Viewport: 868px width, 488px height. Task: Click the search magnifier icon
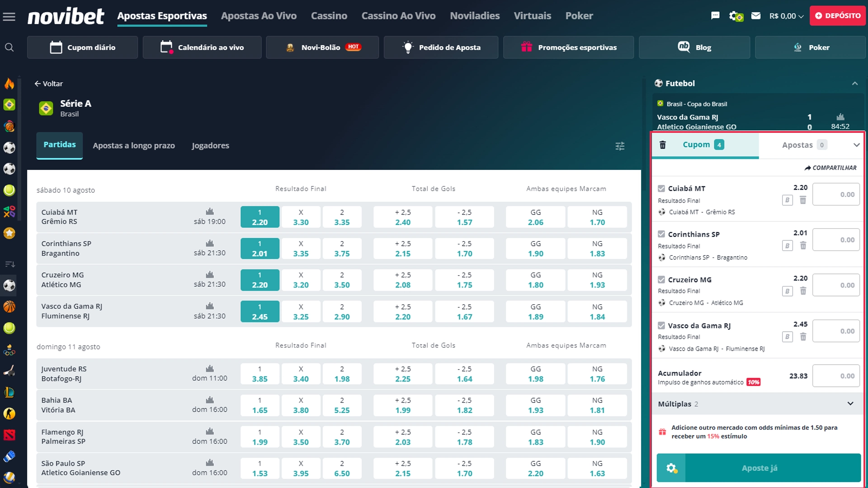(x=9, y=47)
